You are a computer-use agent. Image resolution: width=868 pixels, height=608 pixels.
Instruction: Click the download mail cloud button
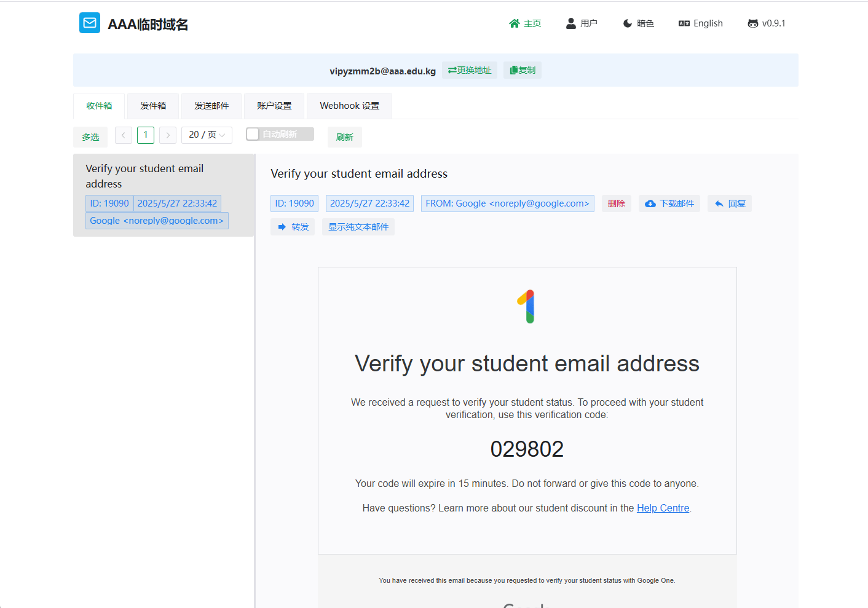[x=669, y=203]
